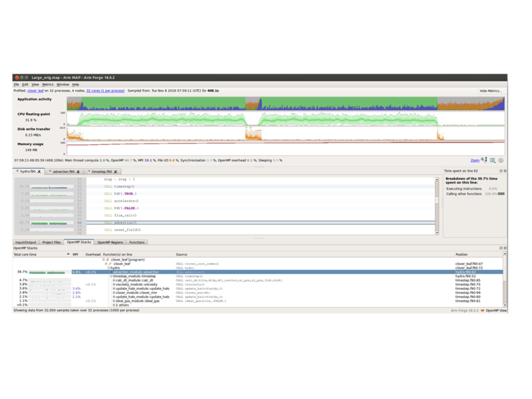Select the timestep.f90:85 position entry
The width and height of the screenshot is (532, 399).
click(468, 281)
